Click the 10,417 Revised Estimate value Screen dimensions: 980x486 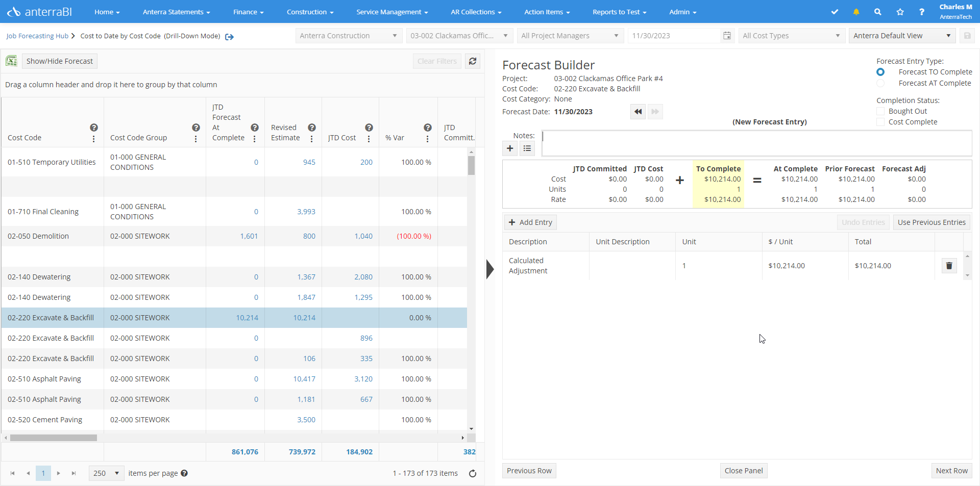tap(304, 379)
